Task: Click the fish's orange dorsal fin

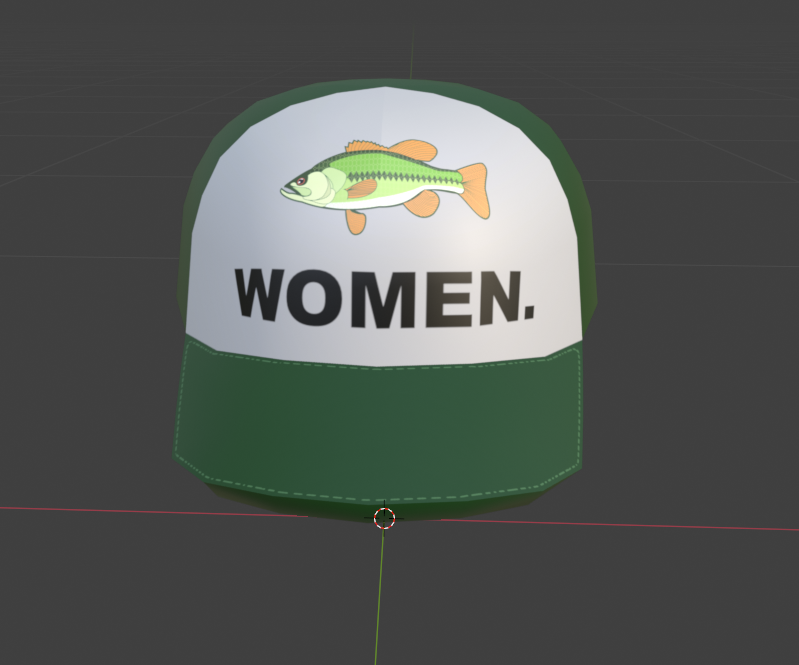Action: pyautogui.click(x=412, y=150)
